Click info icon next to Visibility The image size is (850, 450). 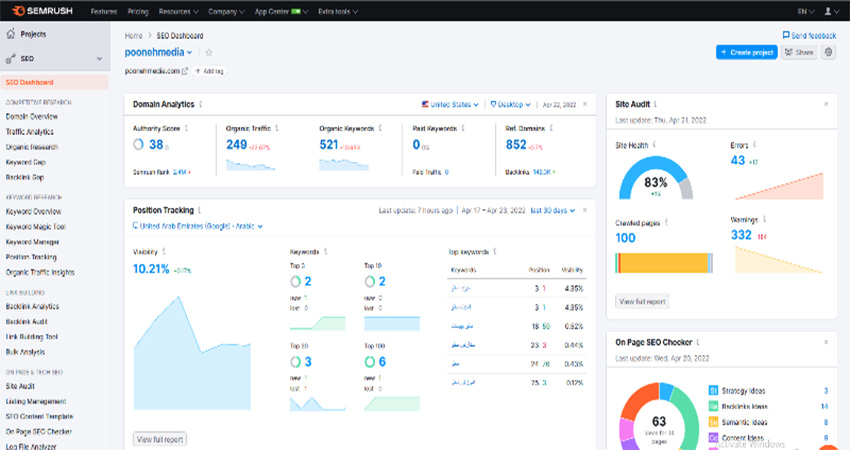tap(163, 252)
